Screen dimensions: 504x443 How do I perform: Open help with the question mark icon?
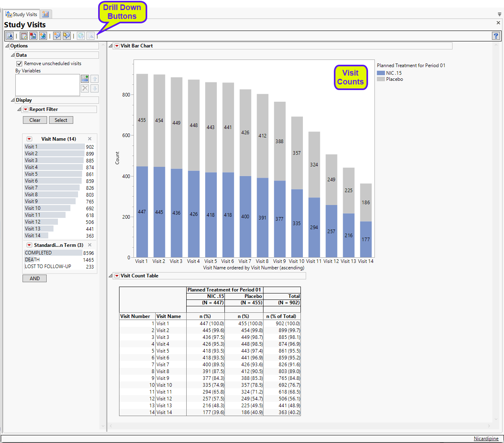(x=496, y=36)
